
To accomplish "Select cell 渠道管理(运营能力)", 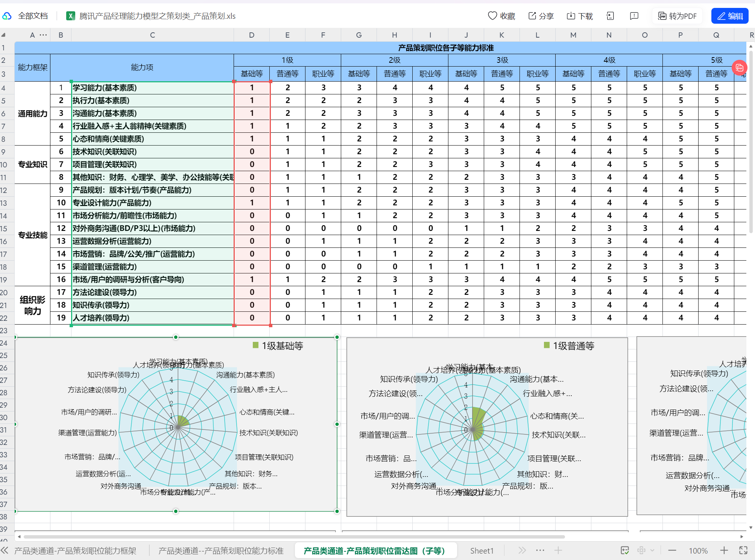I will coord(152,267).
